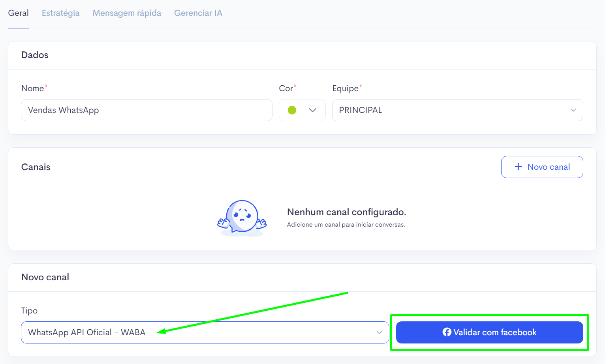Expand the Equipe dropdown showing PRINCIPAL
The height and width of the screenshot is (364, 605).
click(x=457, y=110)
